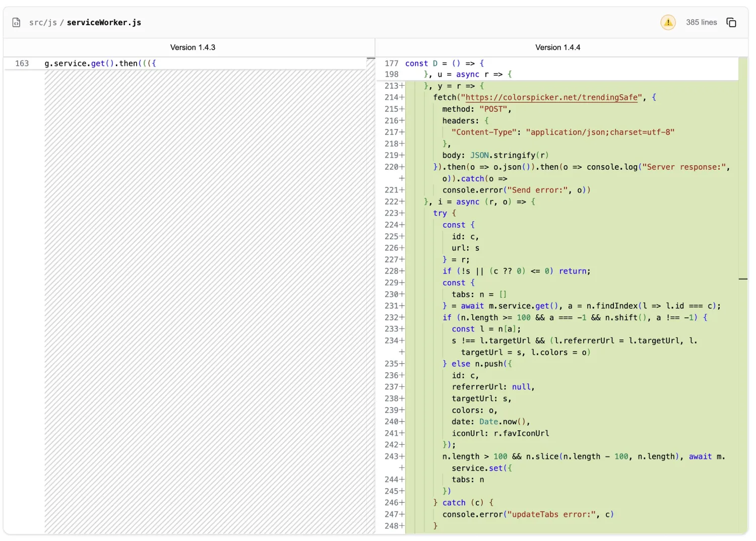Click the 'tabs: n = []' line
The image size is (756, 541).
[479, 295]
